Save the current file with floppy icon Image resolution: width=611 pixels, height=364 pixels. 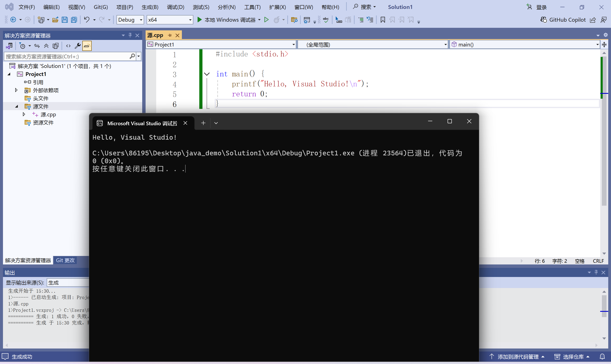pos(65,20)
